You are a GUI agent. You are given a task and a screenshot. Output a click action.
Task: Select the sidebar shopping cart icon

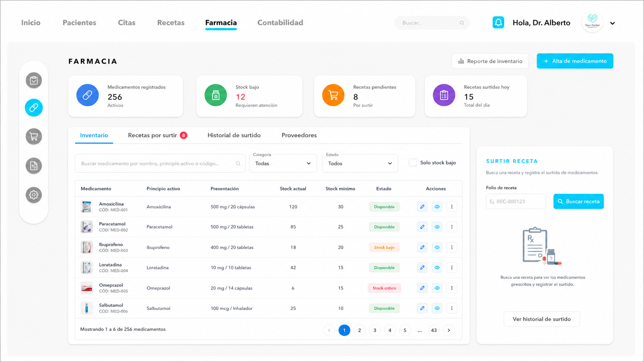click(x=34, y=137)
